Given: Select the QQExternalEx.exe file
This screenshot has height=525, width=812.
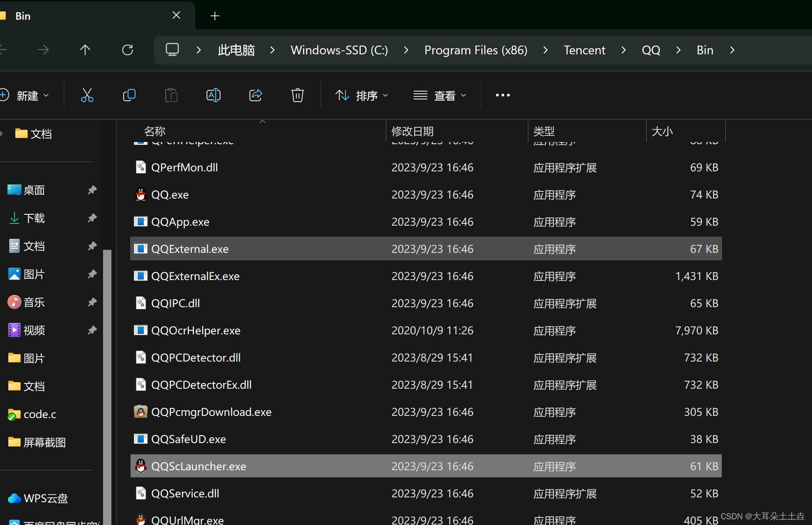Looking at the screenshot, I should click(426, 276).
